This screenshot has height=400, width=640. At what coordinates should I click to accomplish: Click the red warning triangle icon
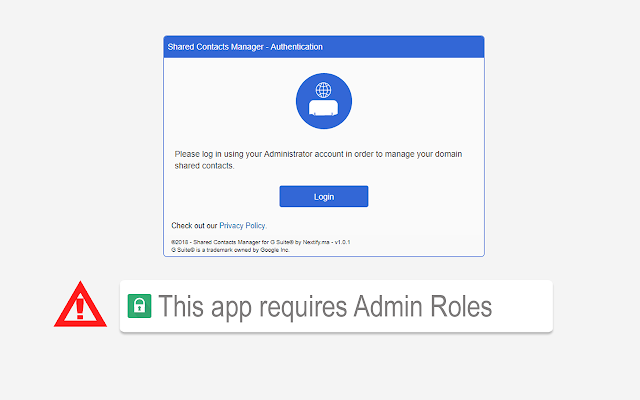[80, 304]
